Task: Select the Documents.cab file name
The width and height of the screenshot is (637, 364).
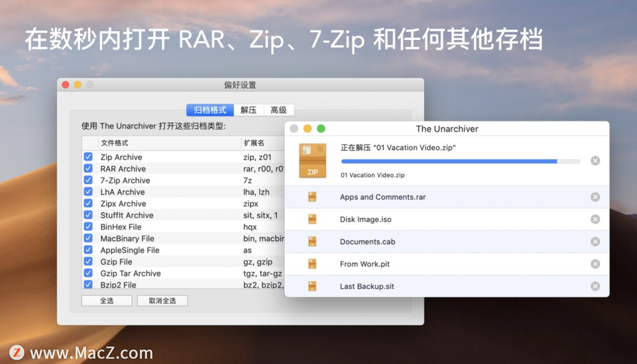Action: click(368, 242)
